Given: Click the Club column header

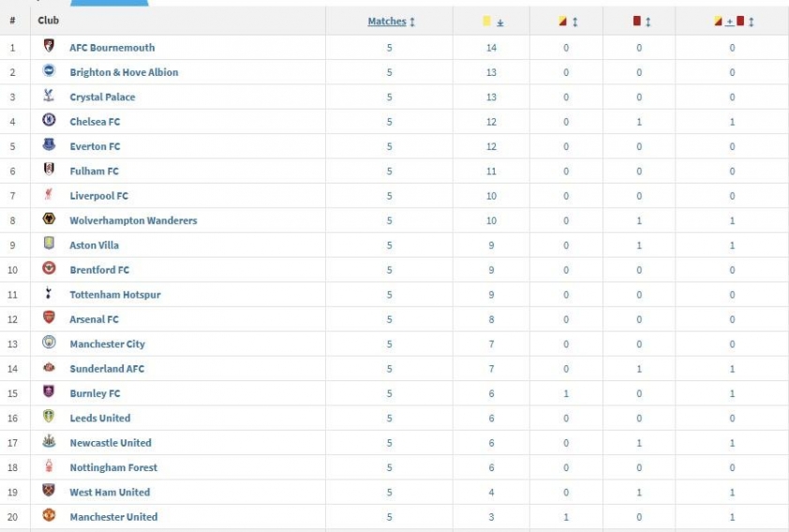Looking at the screenshot, I should tap(48, 21).
